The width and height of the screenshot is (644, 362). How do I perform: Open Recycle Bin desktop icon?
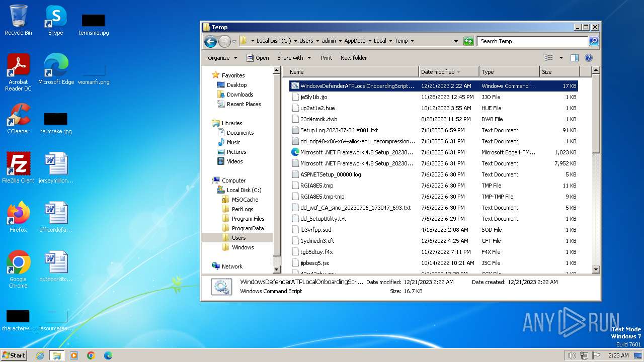pyautogui.click(x=18, y=20)
